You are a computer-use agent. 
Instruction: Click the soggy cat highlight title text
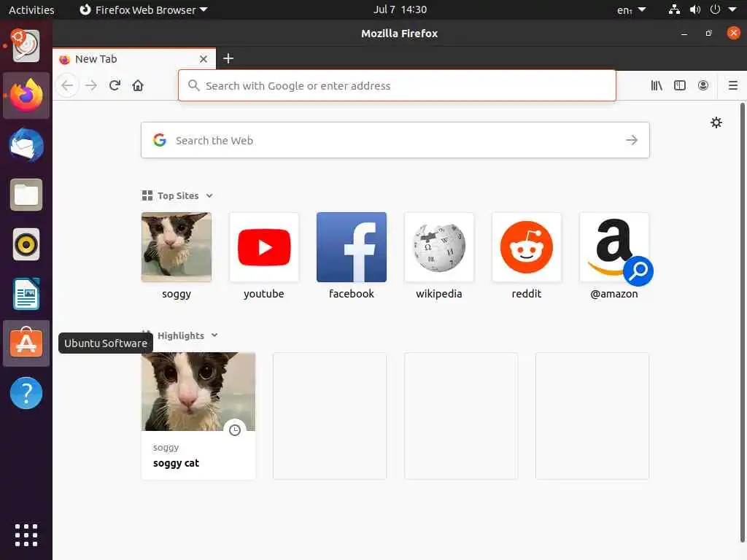176,463
